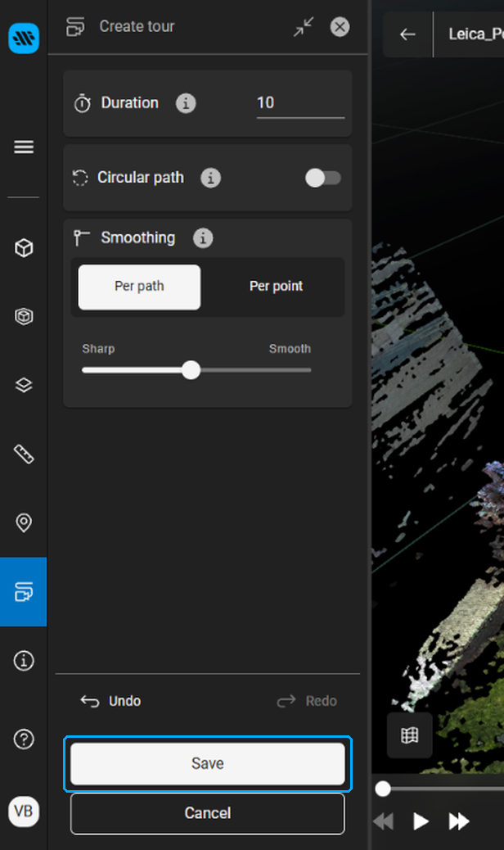
Task: Open the hamburger menu in sidebar
Action: coord(24,147)
